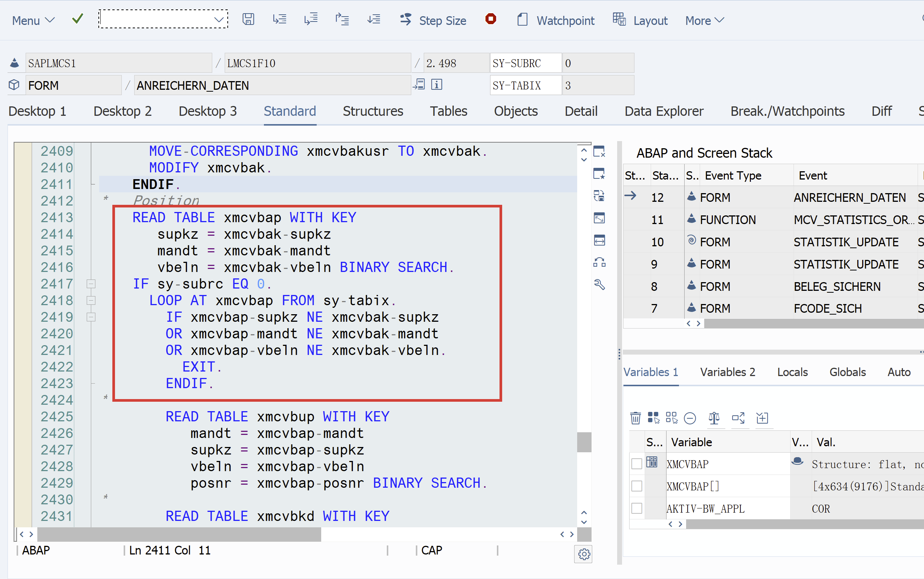This screenshot has height=579, width=924.
Task: Click the red stop debugger icon
Action: click(x=490, y=19)
